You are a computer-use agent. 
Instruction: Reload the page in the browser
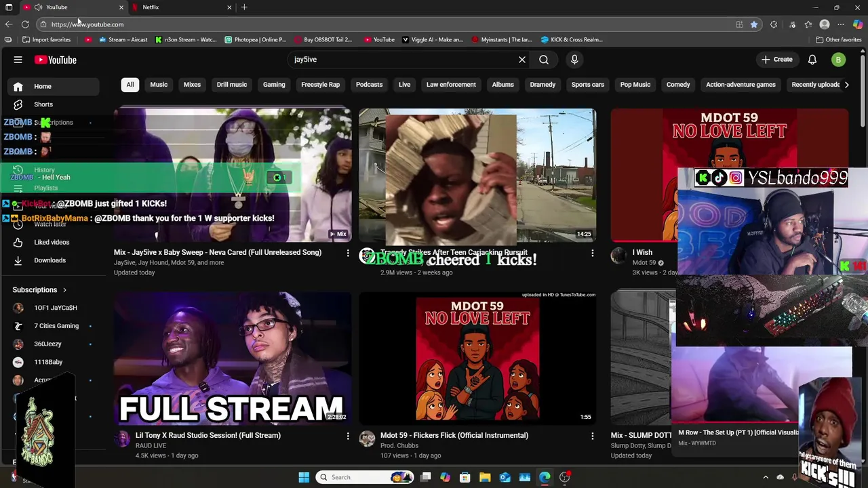pyautogui.click(x=25, y=24)
